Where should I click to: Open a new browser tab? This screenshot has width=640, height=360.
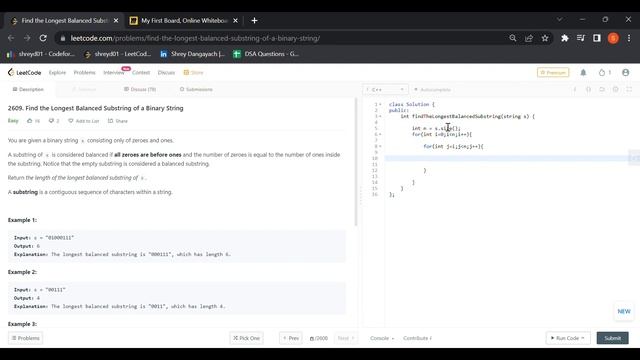(x=254, y=20)
